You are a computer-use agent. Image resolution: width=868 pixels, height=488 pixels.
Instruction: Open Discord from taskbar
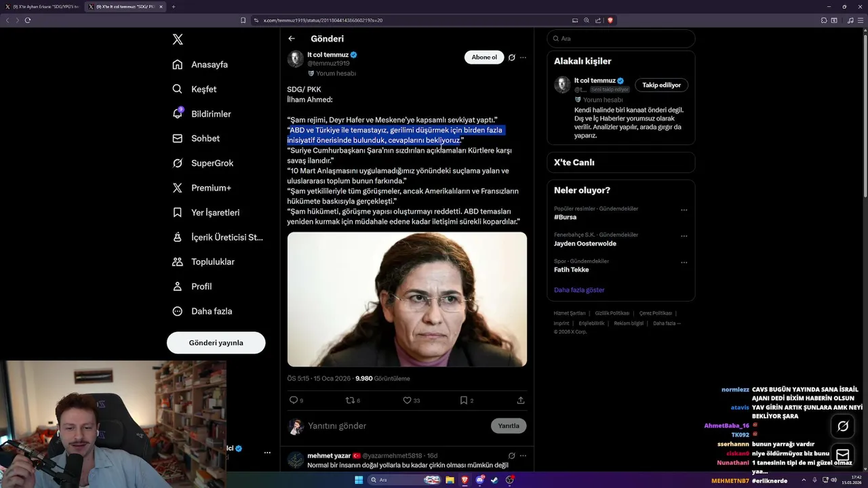479,480
